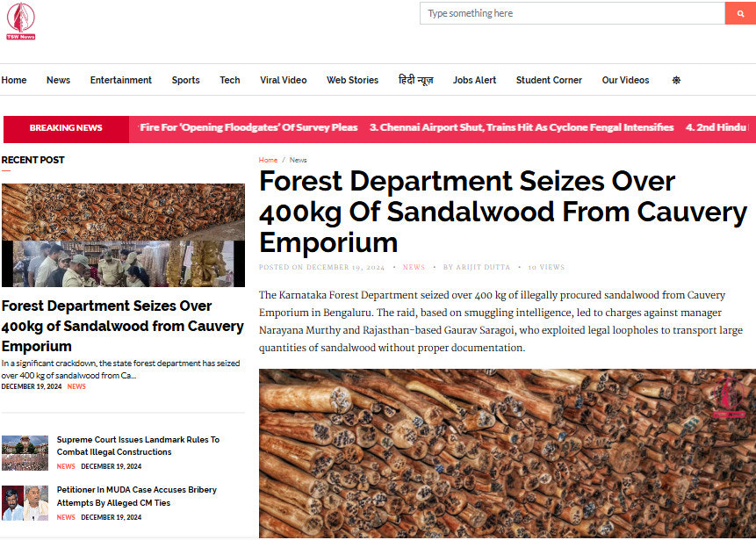756x540 pixels.
Task: Click the TSW News logo
Action: [21, 21]
